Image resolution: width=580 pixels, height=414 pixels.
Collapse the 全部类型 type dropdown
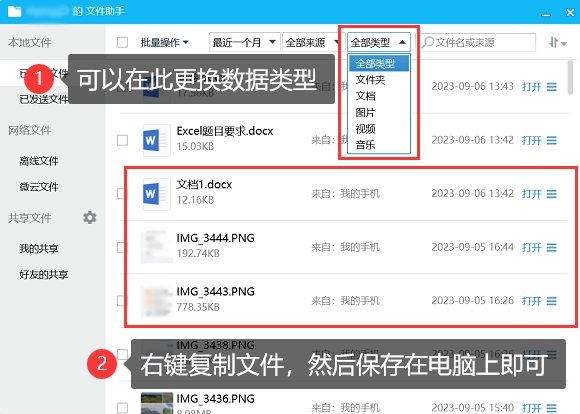379,43
